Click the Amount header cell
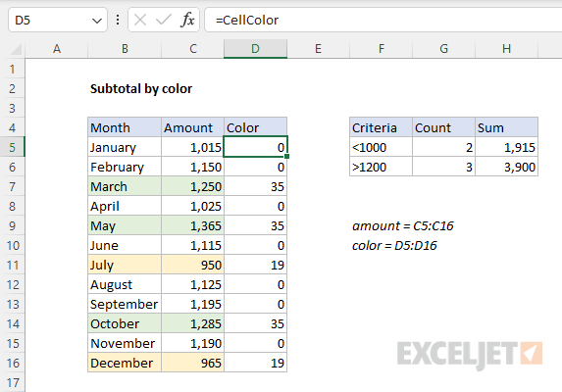562x392 pixels. (x=193, y=127)
